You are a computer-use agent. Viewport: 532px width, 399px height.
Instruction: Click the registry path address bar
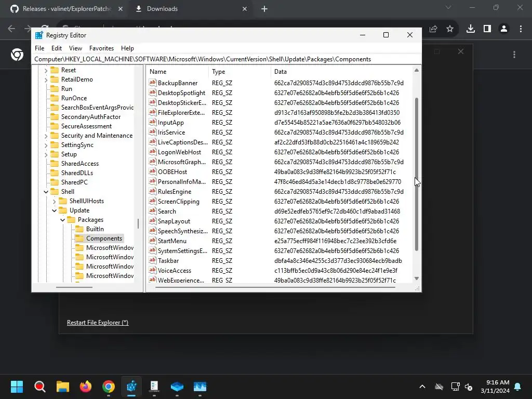coord(227,59)
